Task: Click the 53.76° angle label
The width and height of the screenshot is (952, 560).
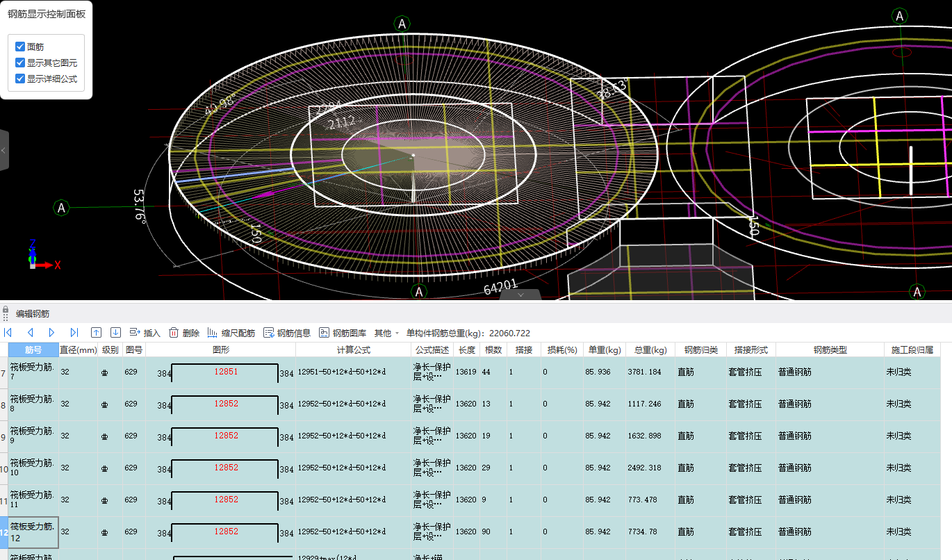Action: tap(140, 205)
